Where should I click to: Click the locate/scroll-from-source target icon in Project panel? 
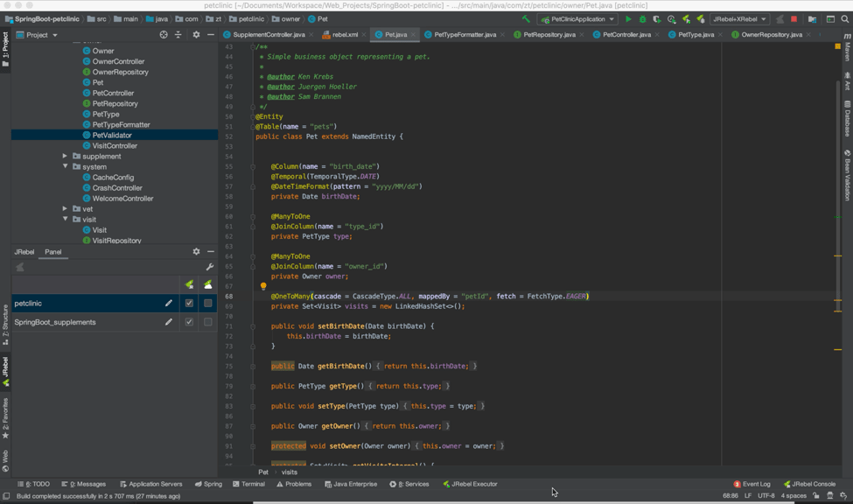tap(164, 35)
